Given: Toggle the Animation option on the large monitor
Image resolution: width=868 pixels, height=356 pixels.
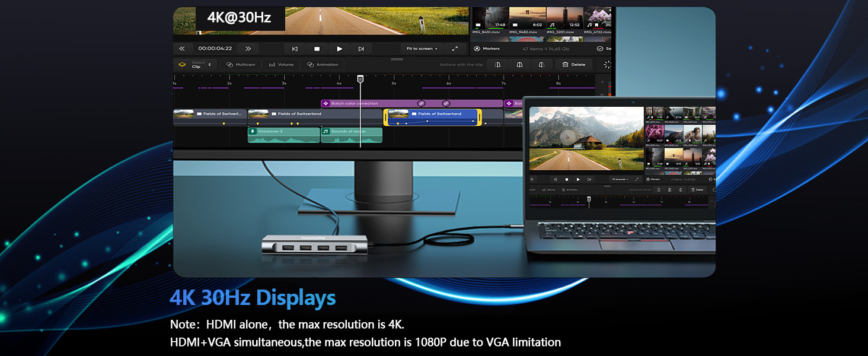Looking at the screenshot, I should tap(323, 65).
